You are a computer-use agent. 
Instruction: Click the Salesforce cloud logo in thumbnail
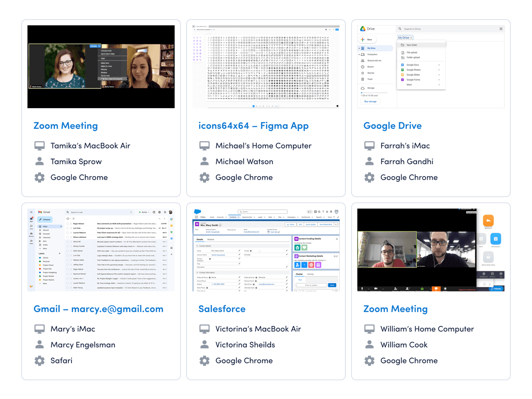pyautogui.click(x=198, y=211)
